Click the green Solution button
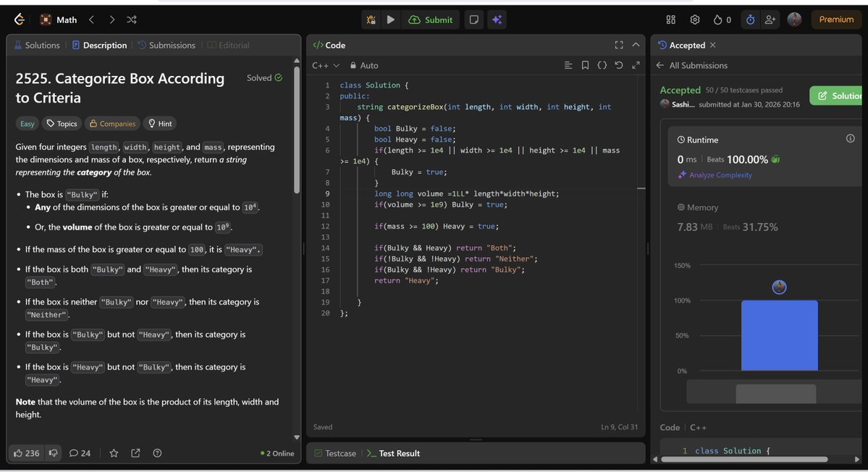868x472 pixels. coord(837,96)
